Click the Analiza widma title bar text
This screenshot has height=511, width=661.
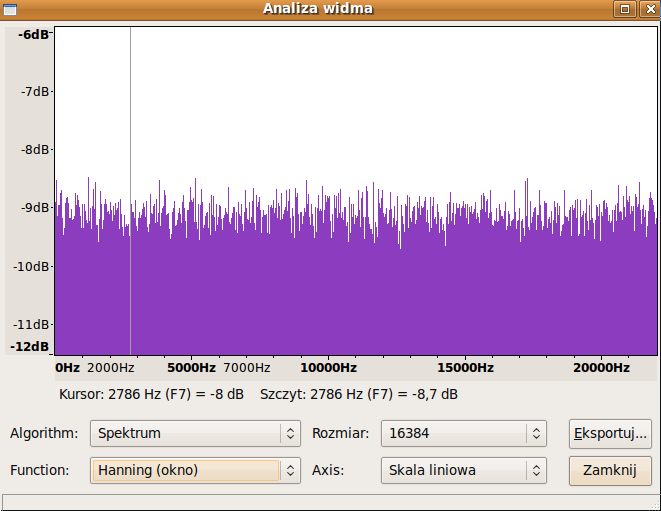(318, 8)
